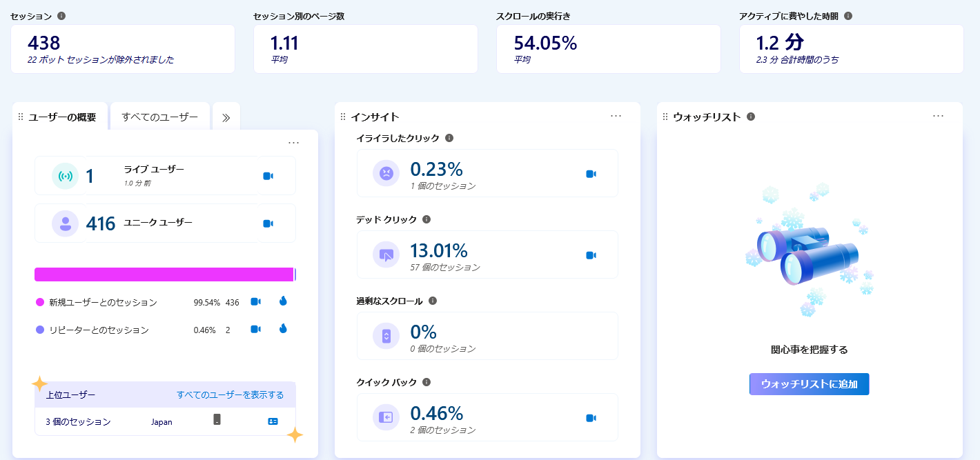
Task: Open recordings for ライブ ユーザー via camera icon
Action: coord(268,176)
